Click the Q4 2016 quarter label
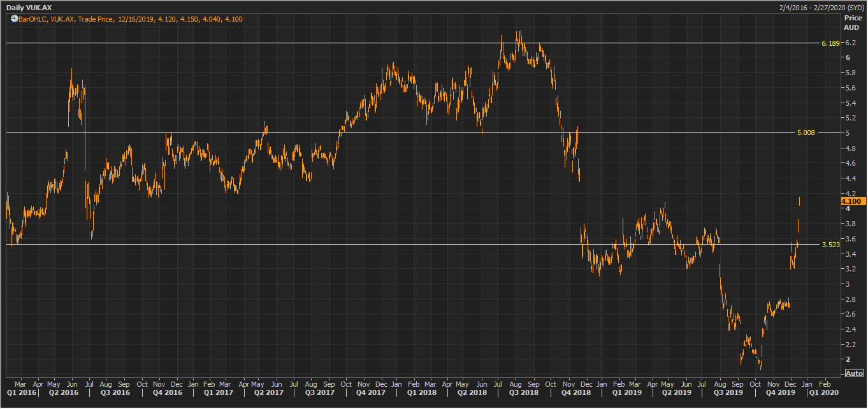Viewport: 868px width, 409px height. (168, 393)
